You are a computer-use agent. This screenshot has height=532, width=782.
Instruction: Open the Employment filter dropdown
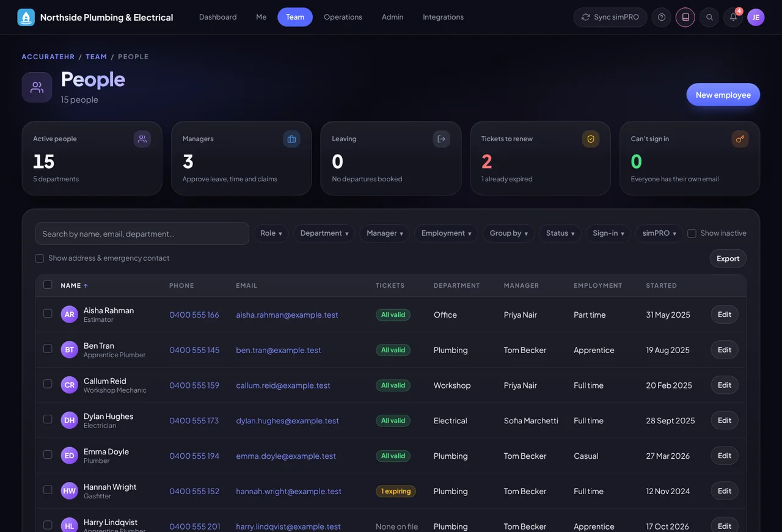click(447, 233)
